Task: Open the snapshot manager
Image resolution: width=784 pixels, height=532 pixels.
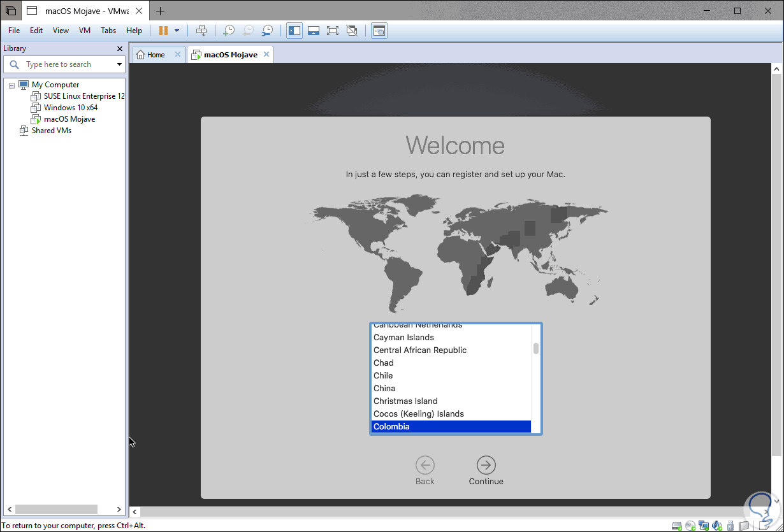Action: [x=268, y=31]
